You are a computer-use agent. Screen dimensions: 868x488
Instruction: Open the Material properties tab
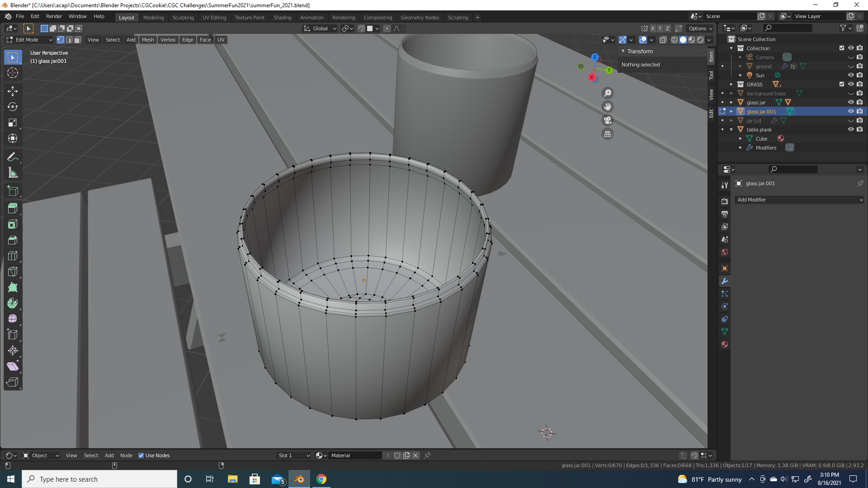[x=725, y=344]
